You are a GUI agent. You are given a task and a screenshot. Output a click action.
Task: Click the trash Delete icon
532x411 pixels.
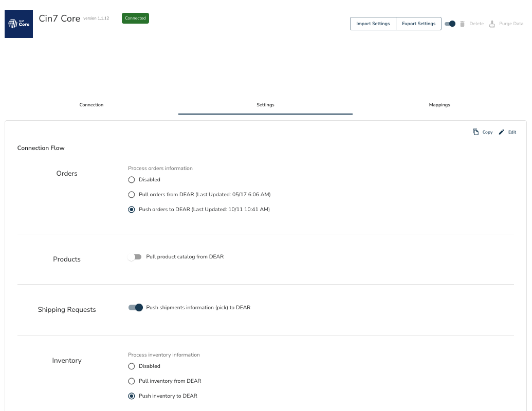coord(462,24)
